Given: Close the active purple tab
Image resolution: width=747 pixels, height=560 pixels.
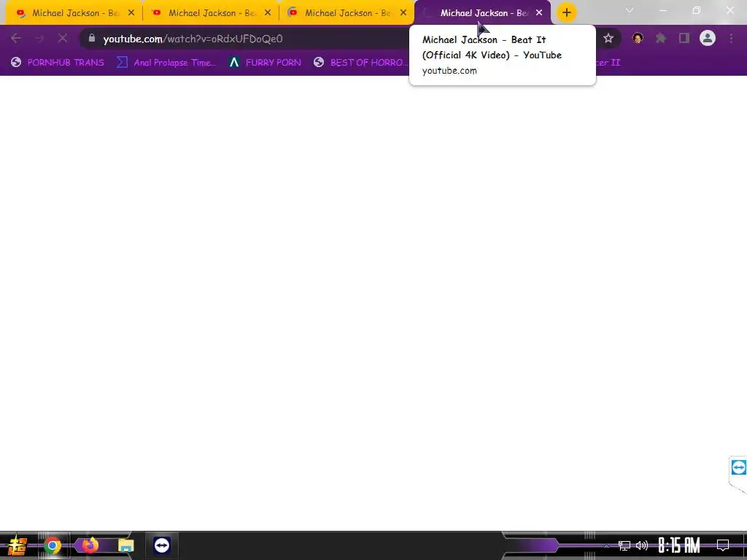Looking at the screenshot, I should 539,13.
